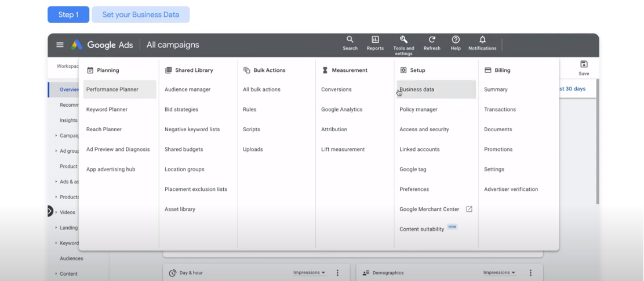
Task: Click the Demographics people icon
Action: [366, 273]
